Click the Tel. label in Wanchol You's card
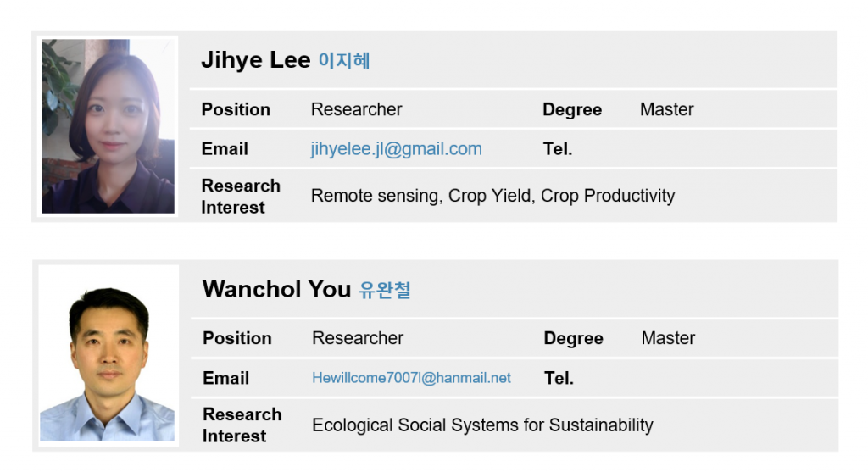This screenshot has width=868, height=472. (559, 378)
